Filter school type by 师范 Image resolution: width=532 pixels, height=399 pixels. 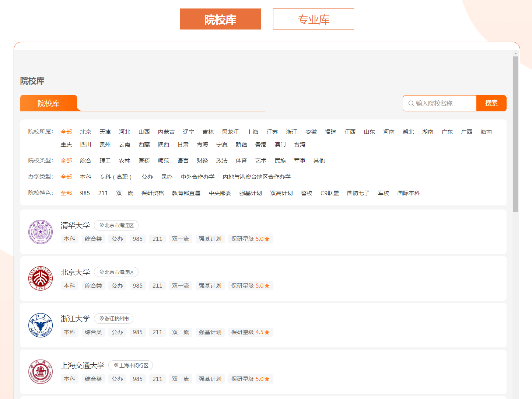(164, 161)
